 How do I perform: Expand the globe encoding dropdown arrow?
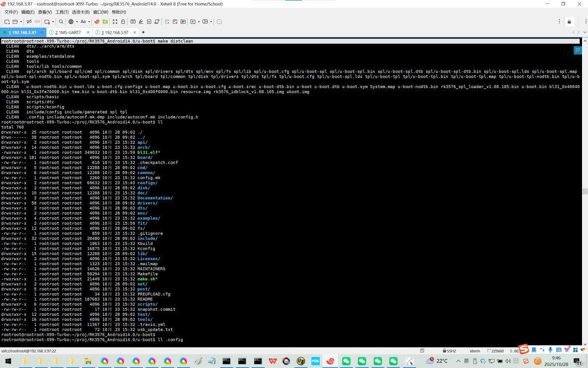pyautogui.click(x=76, y=22)
